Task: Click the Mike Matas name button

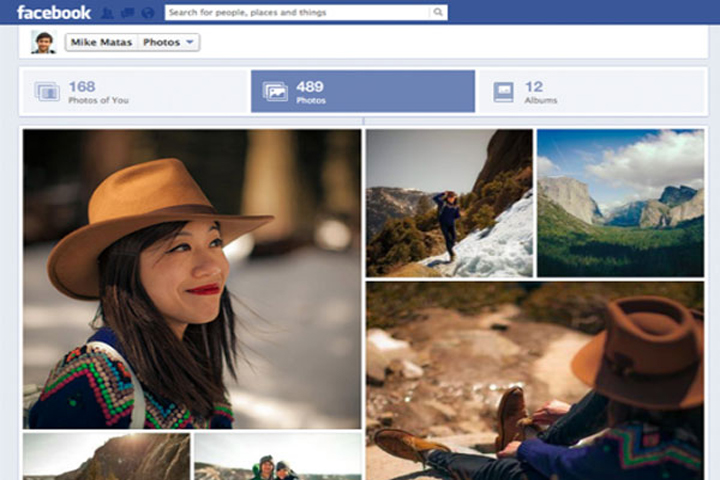Action: [101, 42]
